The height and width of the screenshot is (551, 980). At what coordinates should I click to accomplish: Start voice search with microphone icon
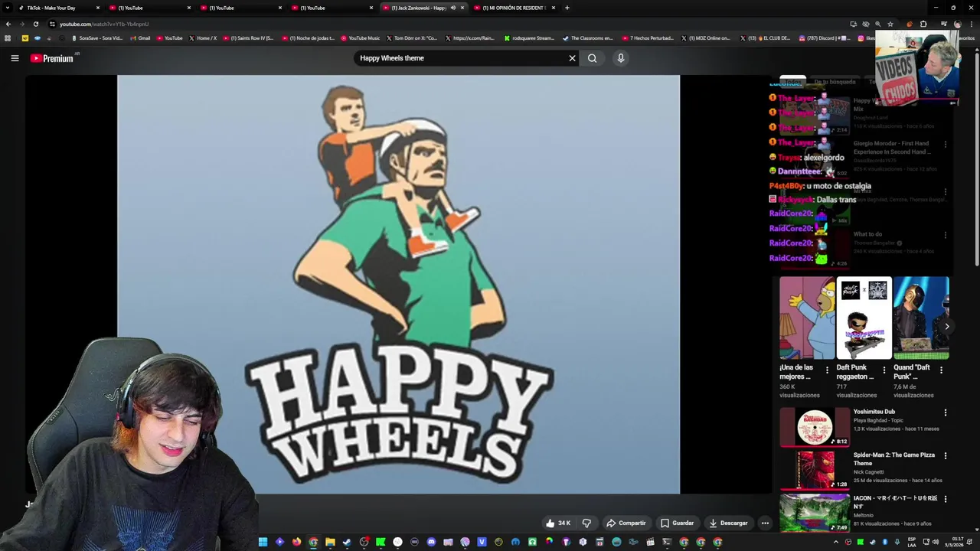[x=621, y=58]
